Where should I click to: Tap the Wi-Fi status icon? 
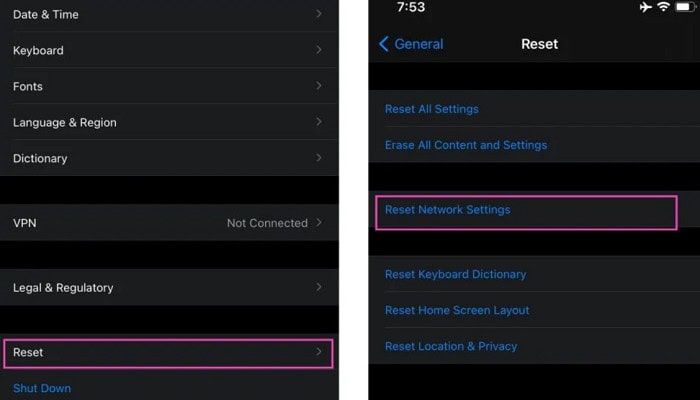click(x=664, y=6)
